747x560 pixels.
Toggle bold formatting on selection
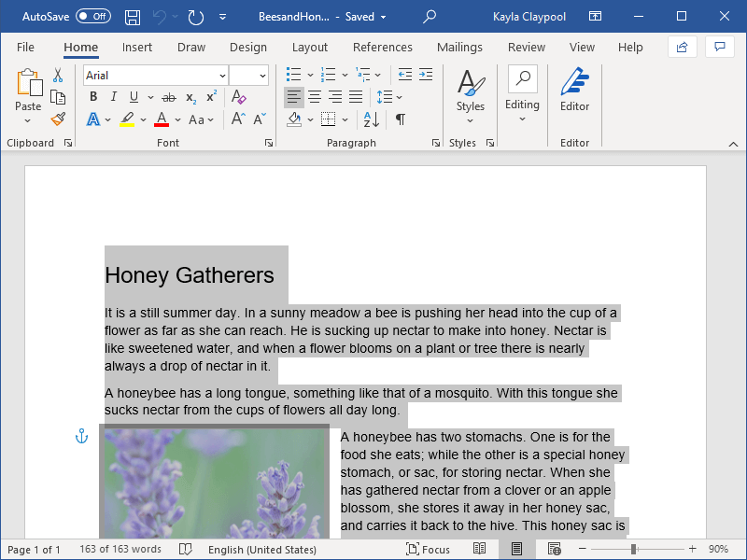93,97
